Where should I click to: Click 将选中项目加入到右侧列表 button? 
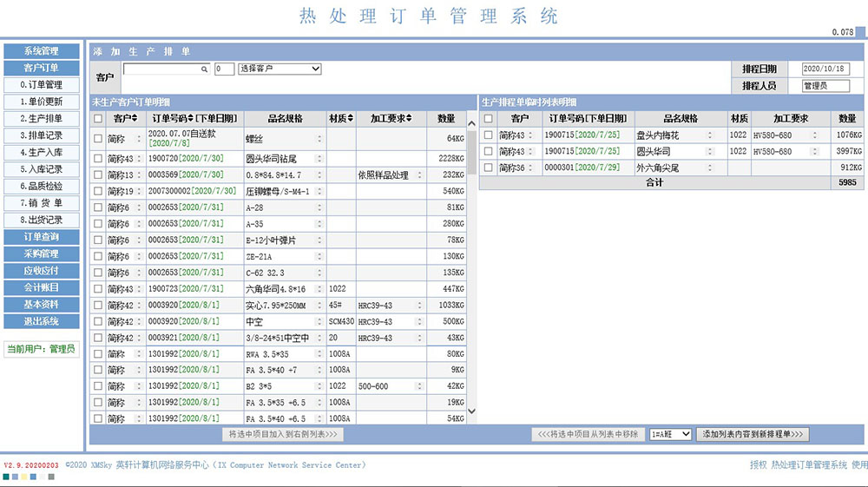[x=283, y=434]
